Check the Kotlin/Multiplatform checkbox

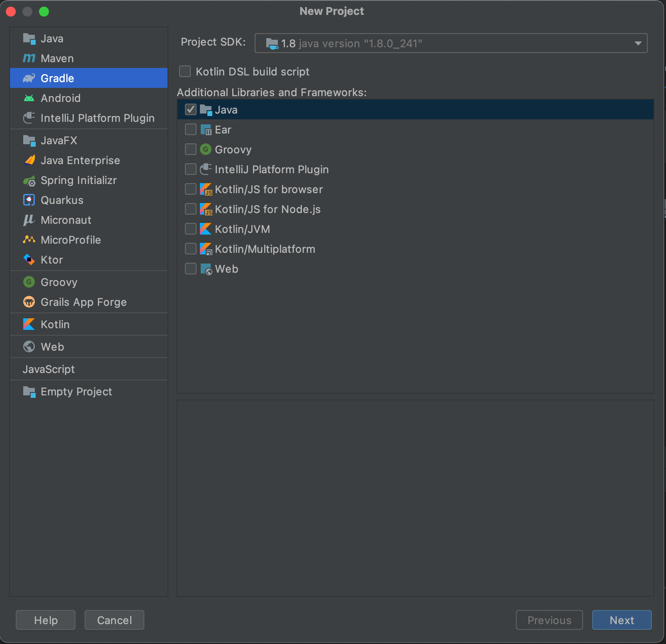pos(191,249)
